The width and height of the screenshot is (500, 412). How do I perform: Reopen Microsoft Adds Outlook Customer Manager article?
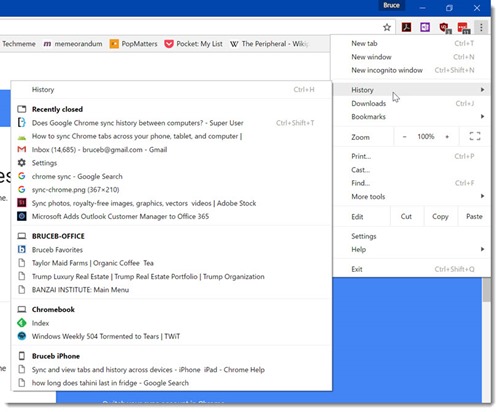tap(172, 216)
